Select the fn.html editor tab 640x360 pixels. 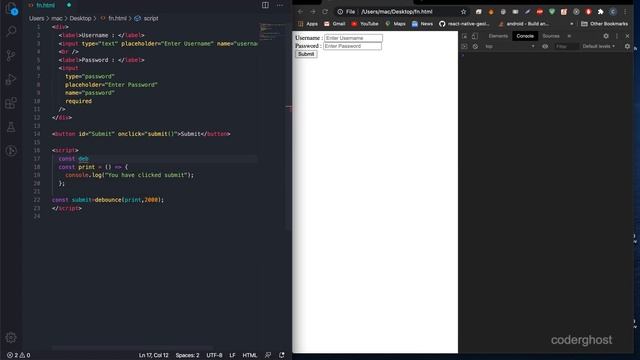click(45, 5)
